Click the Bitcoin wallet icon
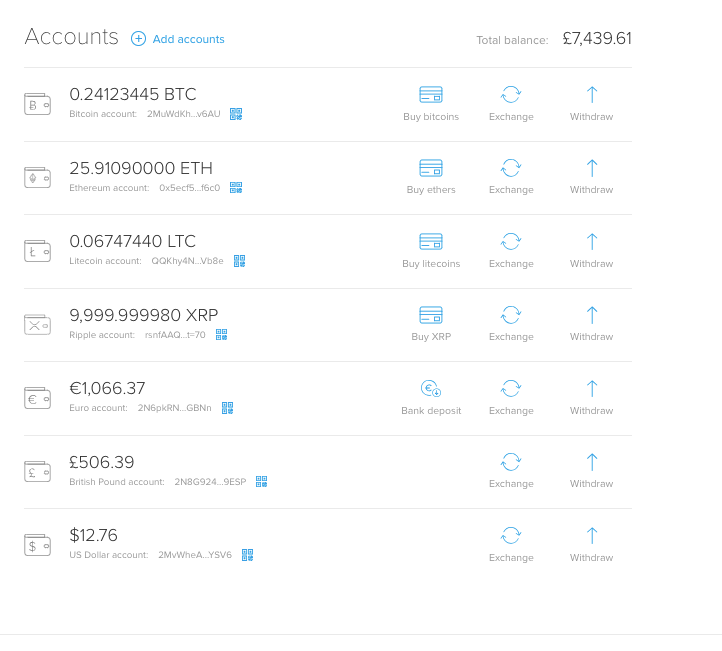 [x=37, y=104]
